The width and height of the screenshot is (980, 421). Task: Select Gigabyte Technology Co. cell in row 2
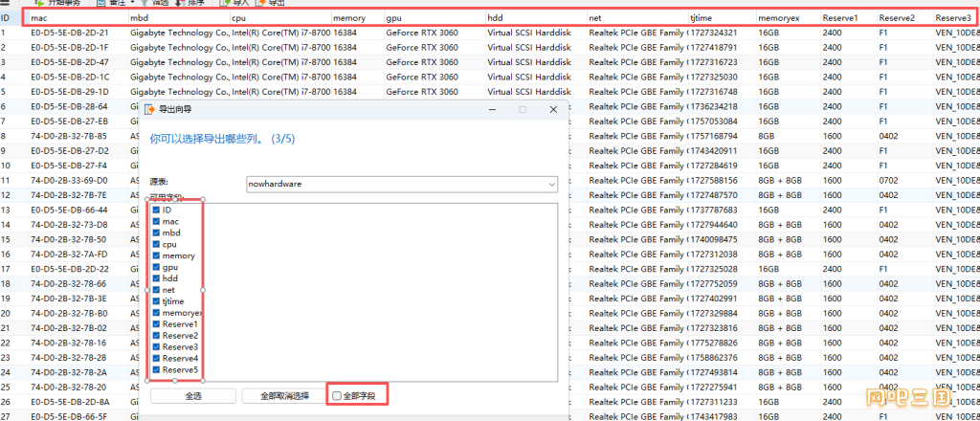(x=179, y=48)
